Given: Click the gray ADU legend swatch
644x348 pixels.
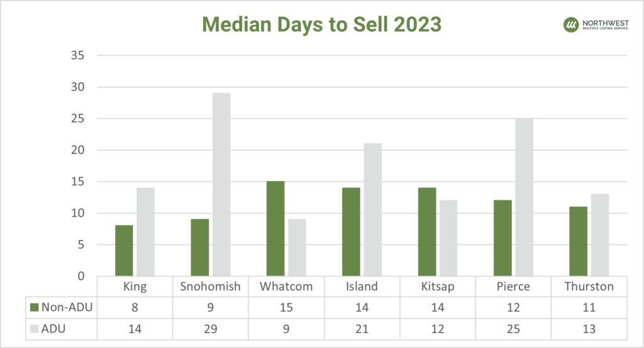Looking at the screenshot, I should coord(34,328).
